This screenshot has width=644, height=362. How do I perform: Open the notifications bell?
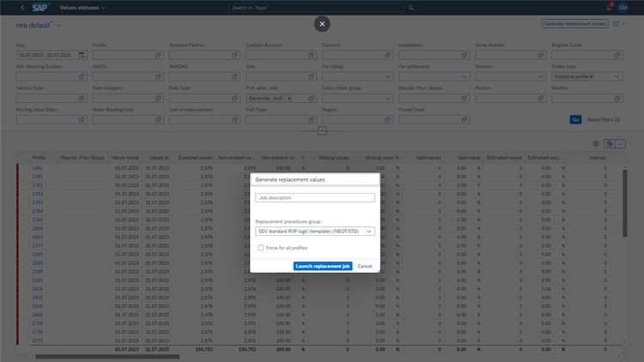[609, 8]
